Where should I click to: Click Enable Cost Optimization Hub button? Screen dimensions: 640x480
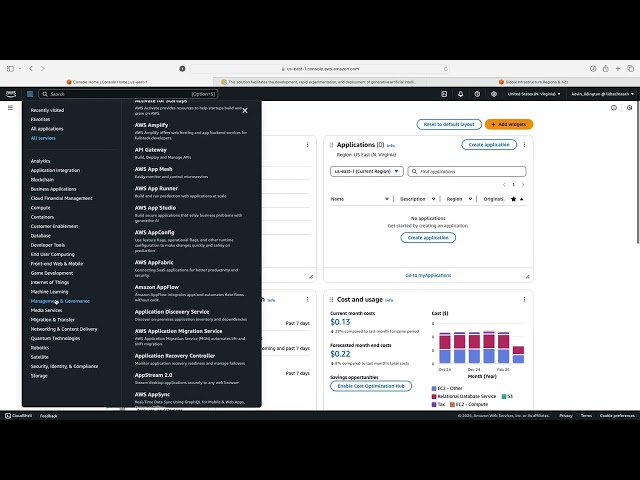pos(371,386)
